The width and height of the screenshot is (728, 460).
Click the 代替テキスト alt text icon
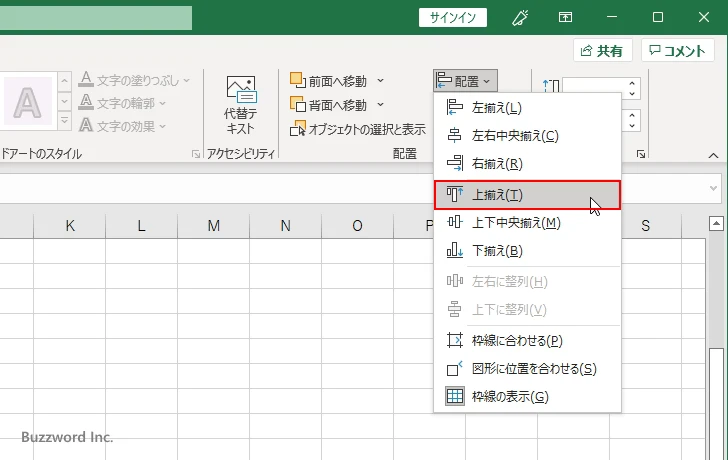click(240, 90)
